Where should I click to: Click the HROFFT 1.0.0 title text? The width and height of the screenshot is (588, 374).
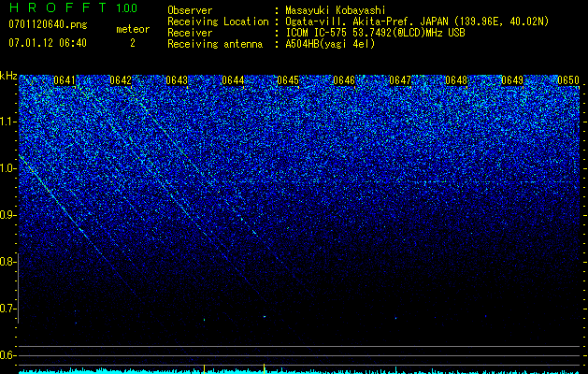(74, 7)
